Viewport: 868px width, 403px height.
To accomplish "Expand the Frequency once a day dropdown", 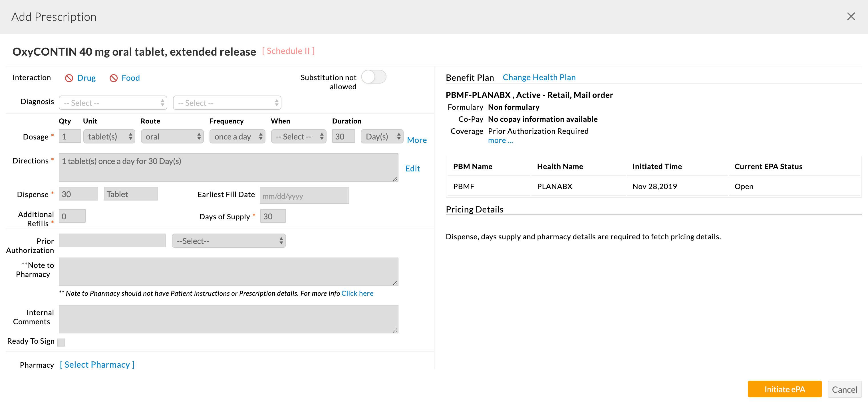I will pyautogui.click(x=237, y=136).
